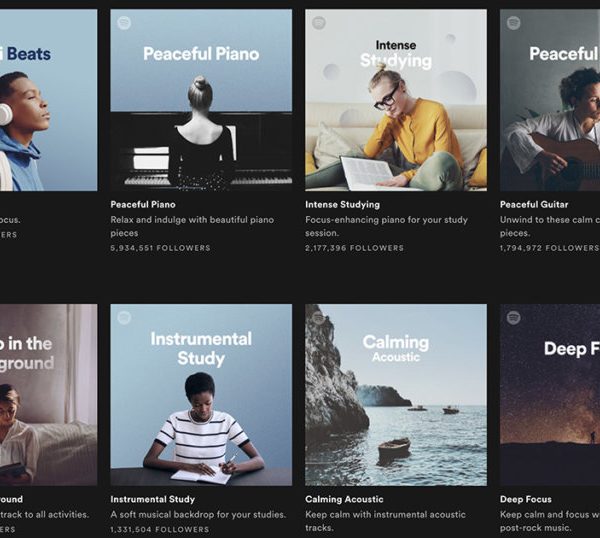This screenshot has height=538, width=600.
Task: Click Spotify logo on Deep Focus cover
Action: (x=514, y=318)
